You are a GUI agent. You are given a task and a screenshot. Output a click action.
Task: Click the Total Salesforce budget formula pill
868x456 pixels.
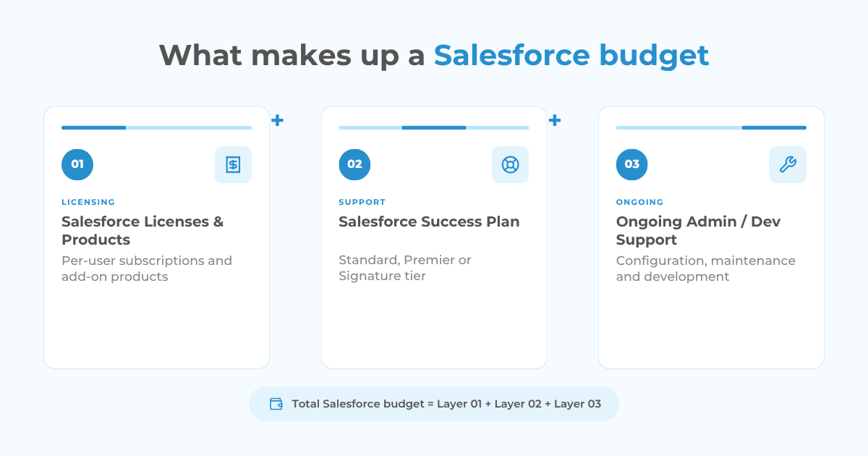434,404
